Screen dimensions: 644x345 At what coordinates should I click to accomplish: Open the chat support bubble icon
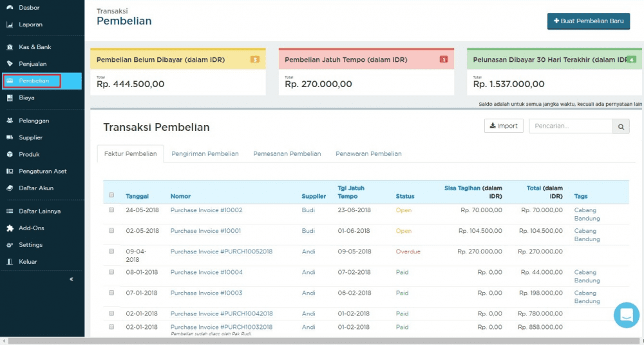(x=626, y=315)
